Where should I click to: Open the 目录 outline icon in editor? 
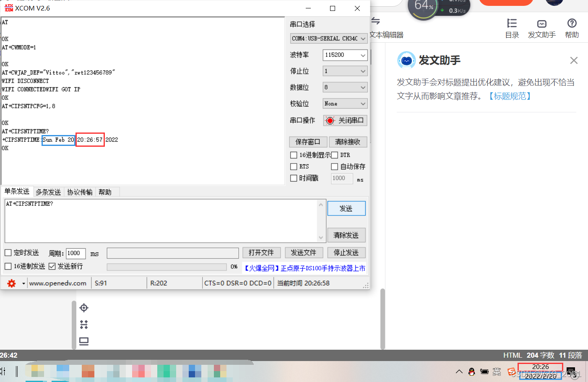512,23
